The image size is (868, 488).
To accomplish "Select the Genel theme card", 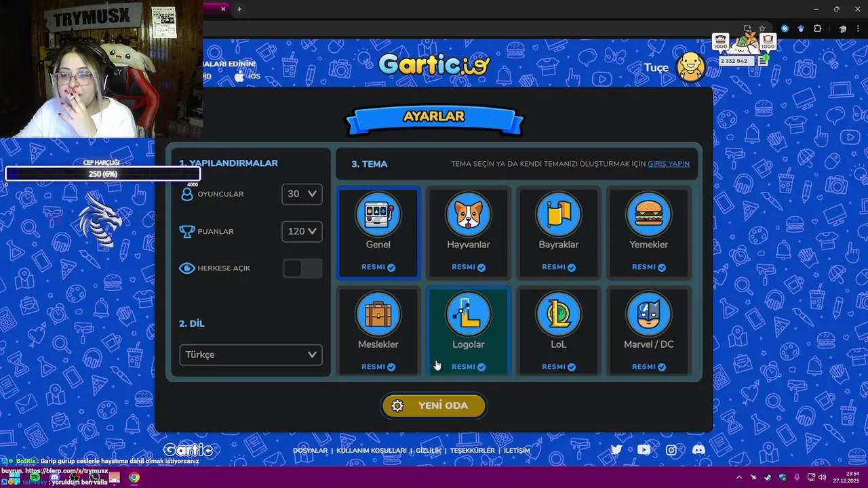I will 378,233.
